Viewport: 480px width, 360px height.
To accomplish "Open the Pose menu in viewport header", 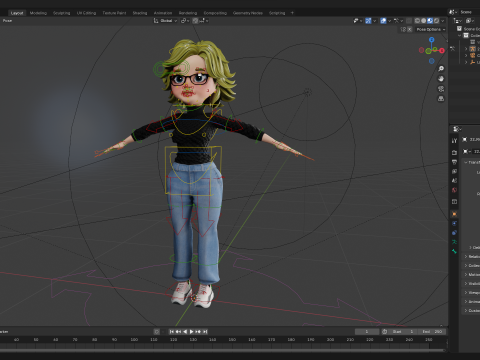I will tap(7, 21).
